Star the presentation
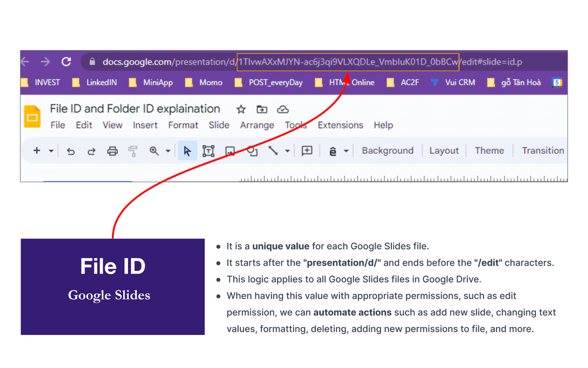This screenshot has height=368, width=588. [241, 109]
